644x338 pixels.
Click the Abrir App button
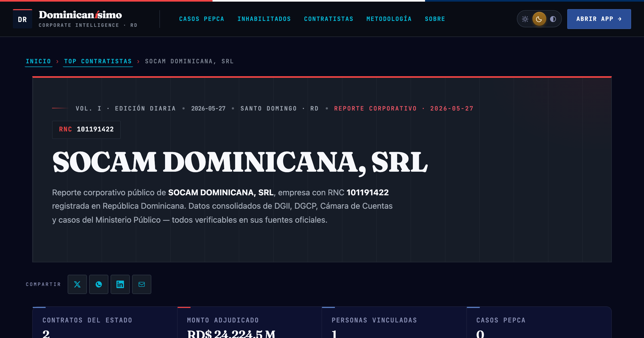[x=599, y=19]
